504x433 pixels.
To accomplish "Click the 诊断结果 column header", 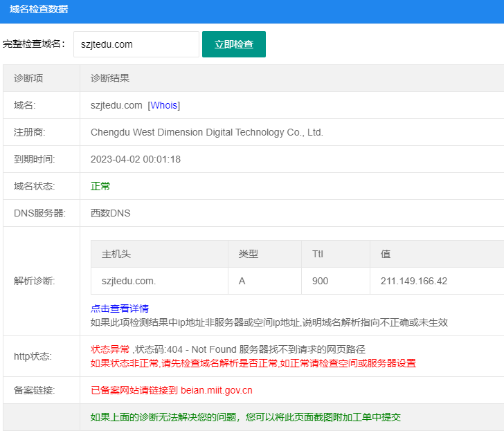I will [110, 78].
